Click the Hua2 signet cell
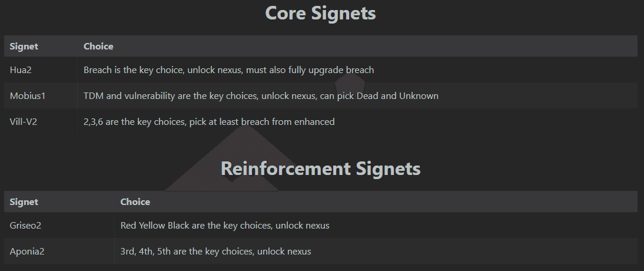 21,70
